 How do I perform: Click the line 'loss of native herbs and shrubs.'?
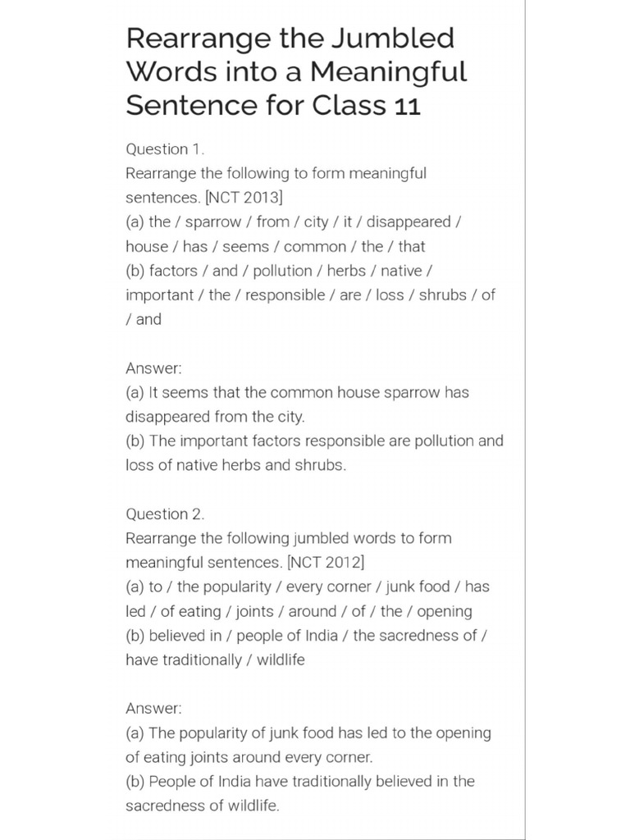pyautogui.click(x=235, y=465)
